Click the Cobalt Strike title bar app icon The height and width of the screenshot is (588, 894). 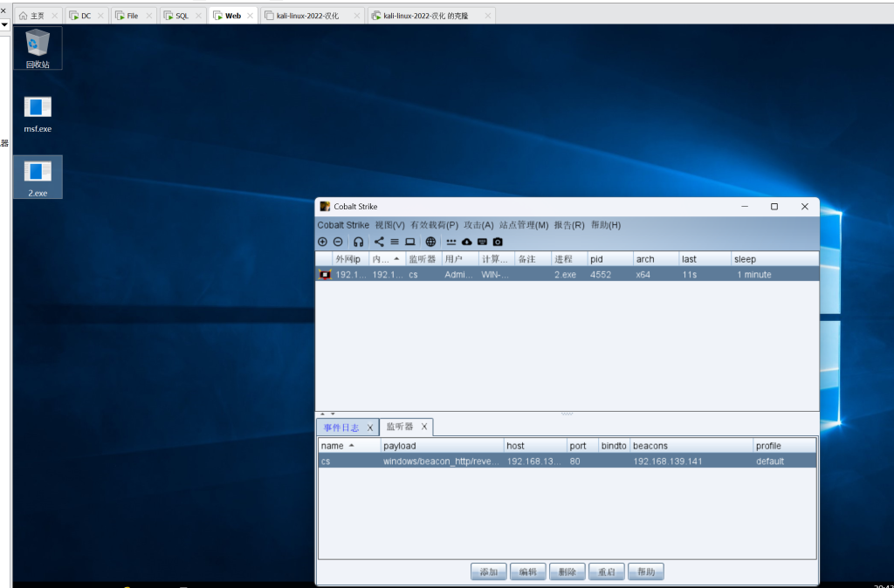point(325,206)
